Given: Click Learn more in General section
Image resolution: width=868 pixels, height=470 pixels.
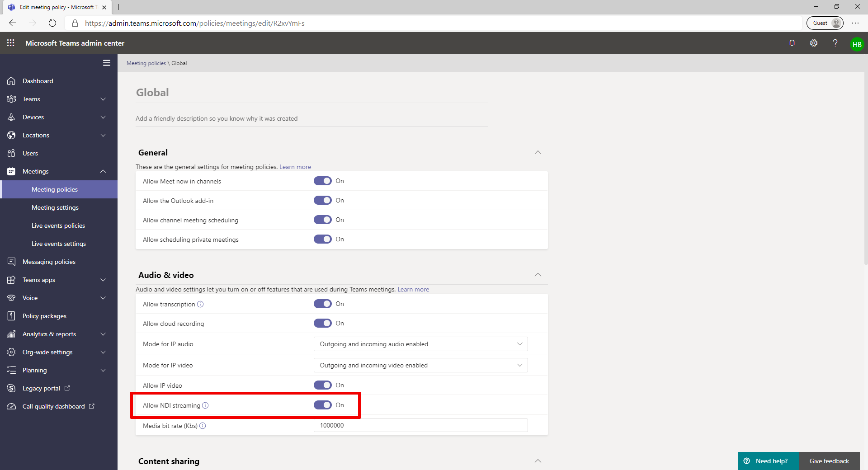Looking at the screenshot, I should [295, 167].
